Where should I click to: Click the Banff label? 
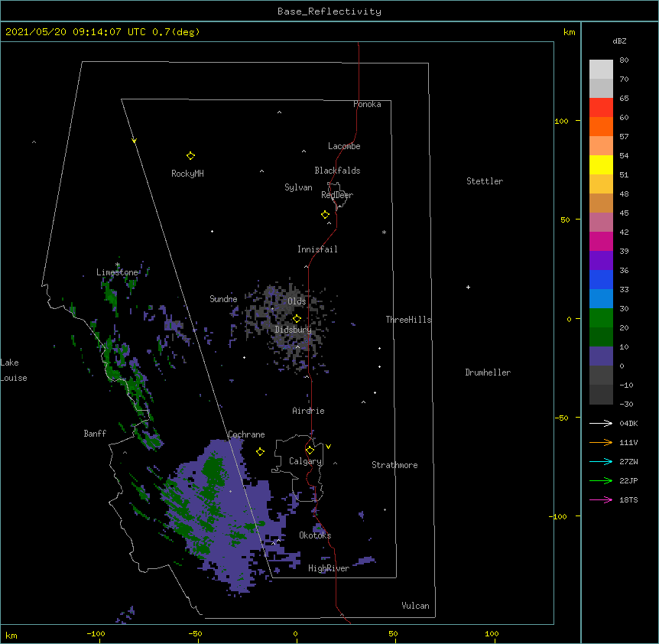coord(95,434)
